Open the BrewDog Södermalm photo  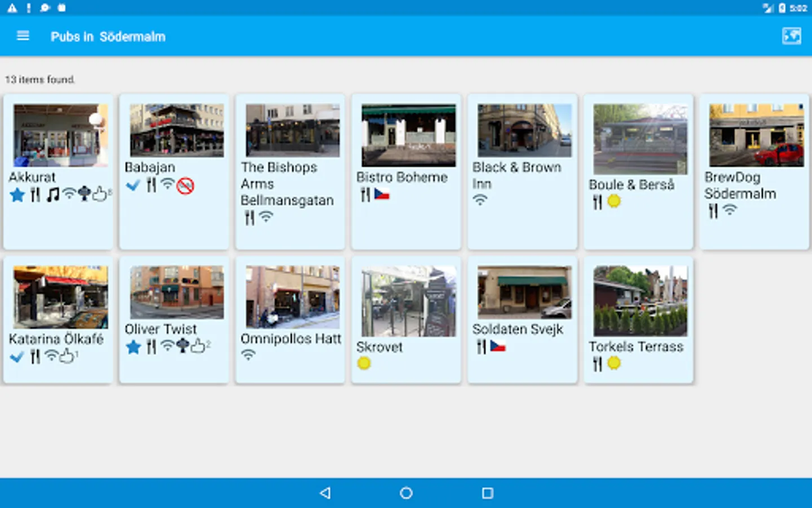(757, 135)
